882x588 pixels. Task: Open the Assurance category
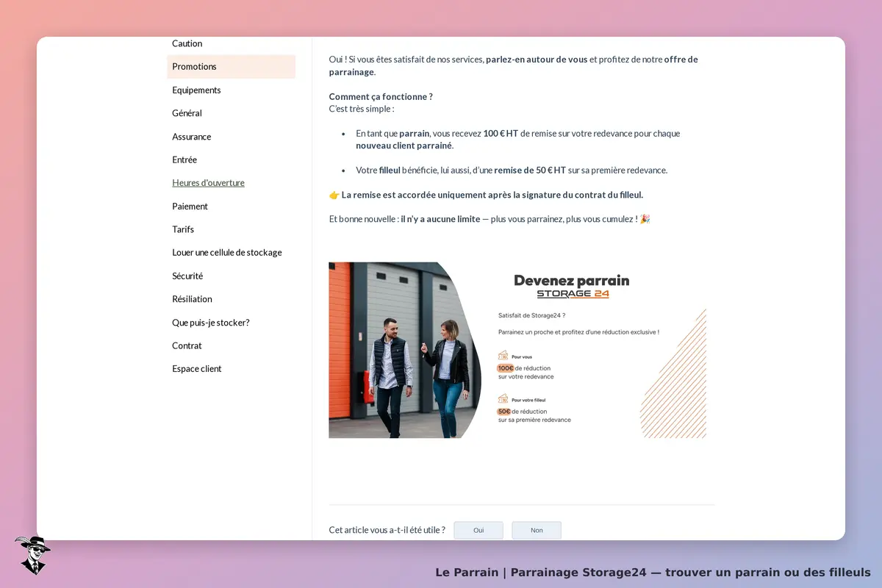tap(191, 137)
